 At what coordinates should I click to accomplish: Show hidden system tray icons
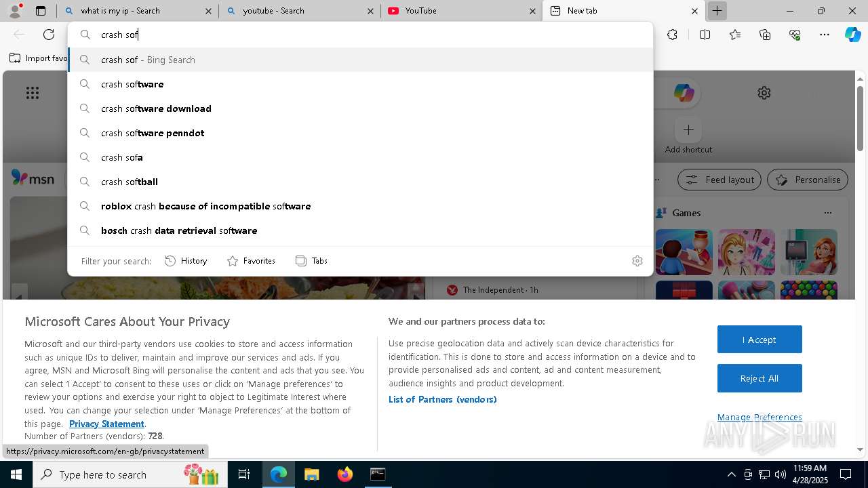731,474
